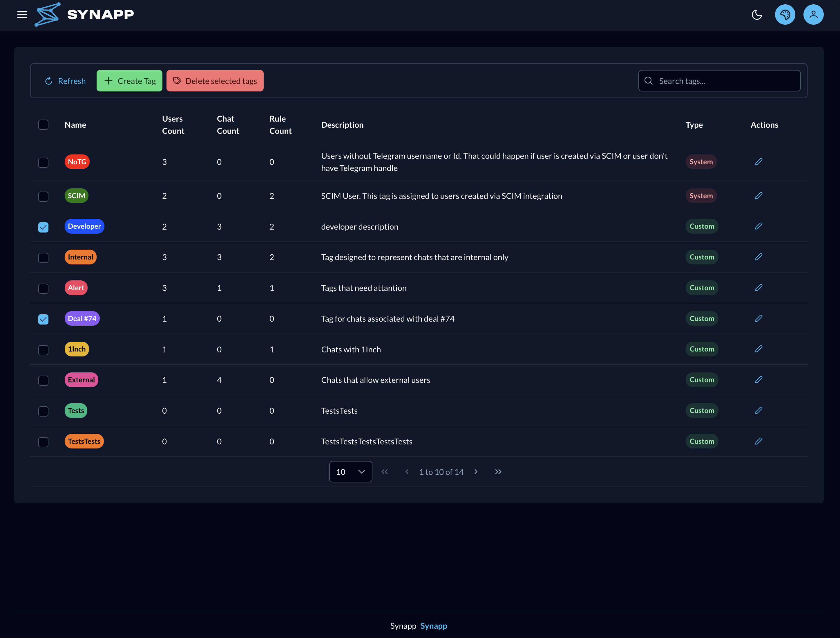Viewport: 840px width, 638px height.
Task: Uncheck the Deal #74 row checkbox
Action: (x=43, y=319)
